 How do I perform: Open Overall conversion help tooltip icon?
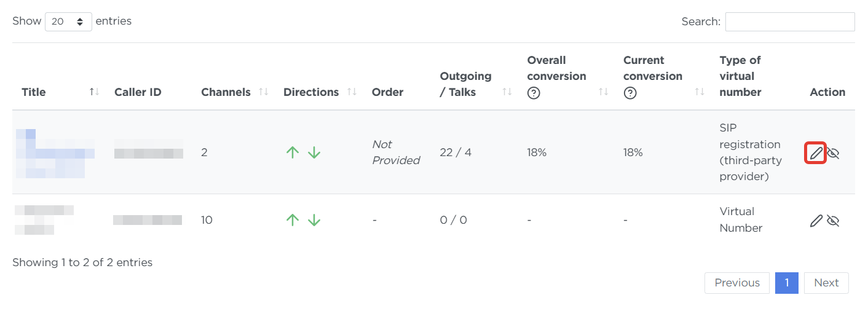[534, 93]
